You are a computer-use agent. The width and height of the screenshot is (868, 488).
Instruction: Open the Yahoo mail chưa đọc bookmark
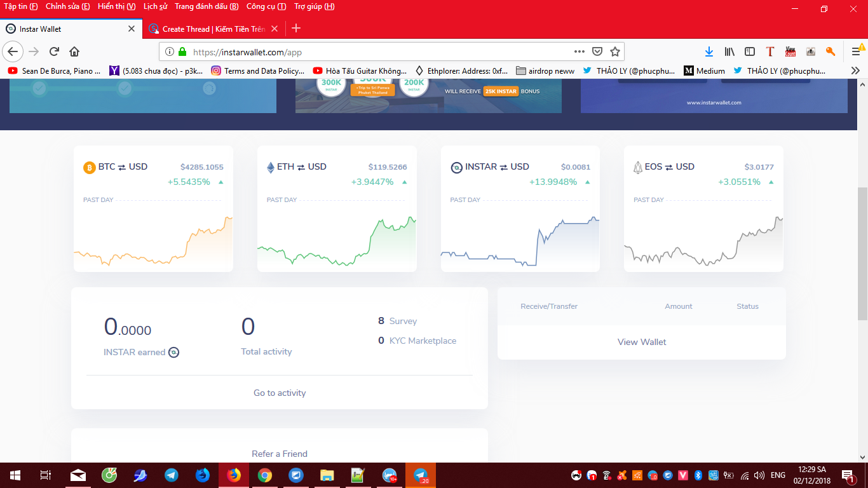pyautogui.click(x=156, y=71)
